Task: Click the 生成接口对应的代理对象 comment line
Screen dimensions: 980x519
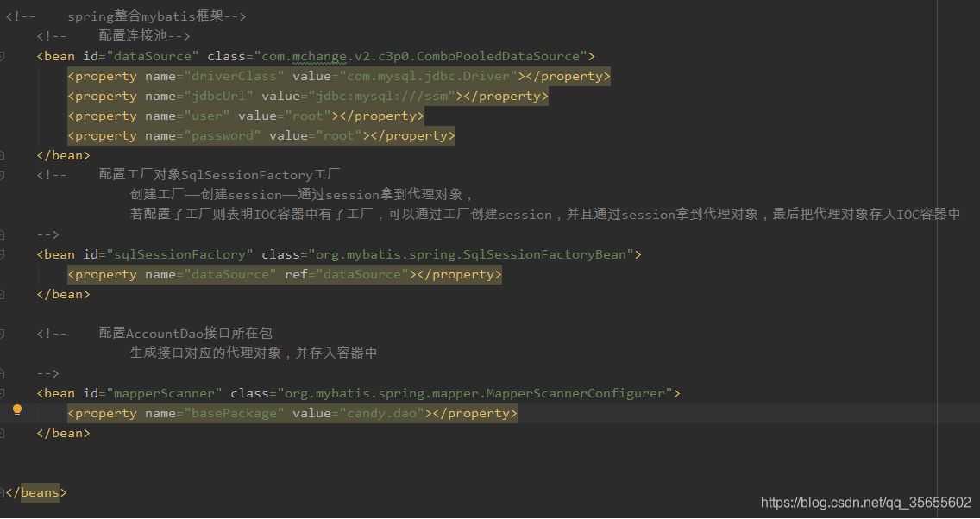Action: [x=253, y=353]
